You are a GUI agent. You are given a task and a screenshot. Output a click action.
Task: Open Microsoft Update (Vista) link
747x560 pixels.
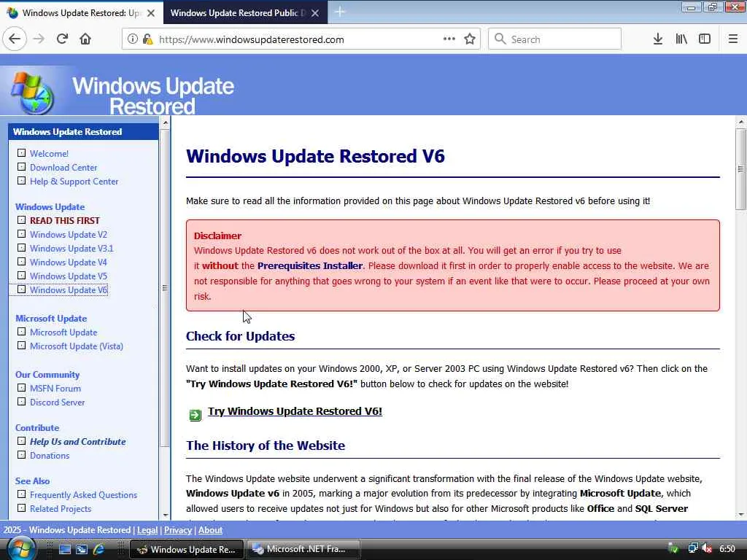(x=76, y=346)
